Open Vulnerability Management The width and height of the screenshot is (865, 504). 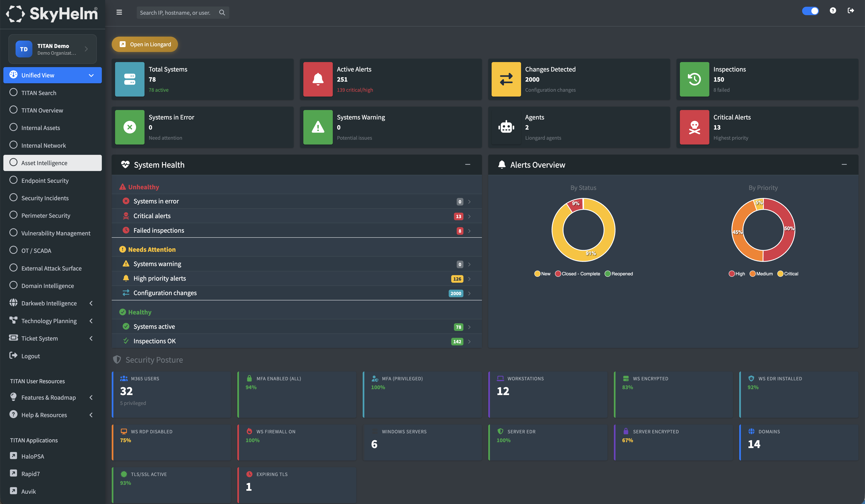(53, 233)
